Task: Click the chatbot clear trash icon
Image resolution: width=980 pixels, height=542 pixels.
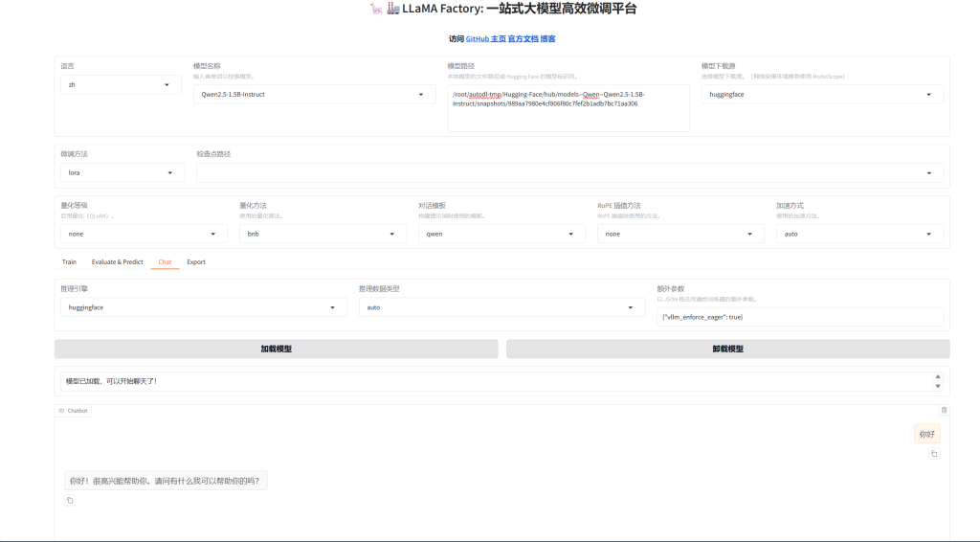Action: 944,410
